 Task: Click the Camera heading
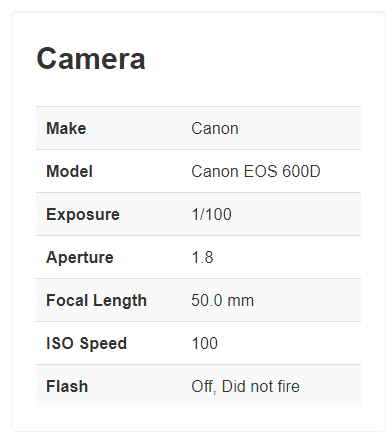[91, 59]
